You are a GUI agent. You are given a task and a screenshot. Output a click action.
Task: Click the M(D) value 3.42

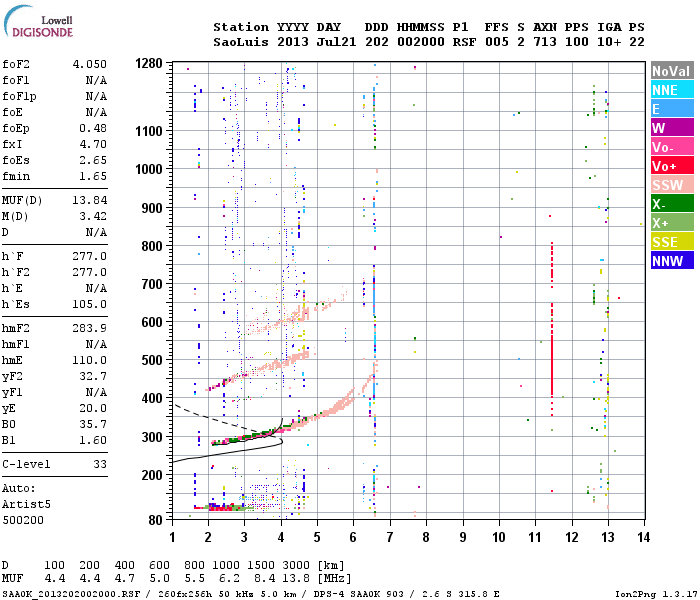coord(93,217)
